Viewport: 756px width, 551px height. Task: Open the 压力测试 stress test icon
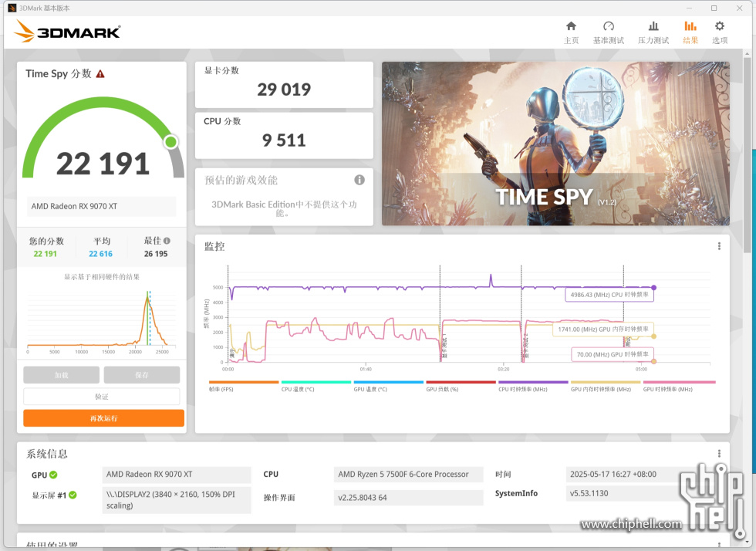coord(653,26)
